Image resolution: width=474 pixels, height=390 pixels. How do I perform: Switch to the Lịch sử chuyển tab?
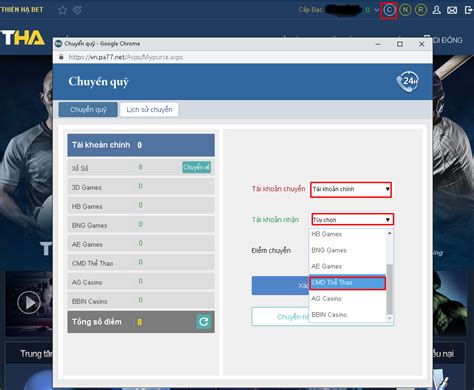tap(149, 110)
